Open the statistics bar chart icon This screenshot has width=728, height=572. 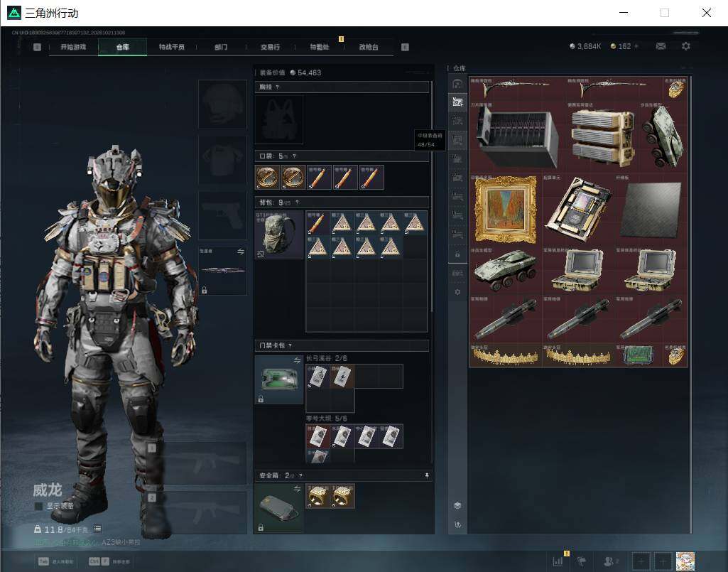point(558,561)
